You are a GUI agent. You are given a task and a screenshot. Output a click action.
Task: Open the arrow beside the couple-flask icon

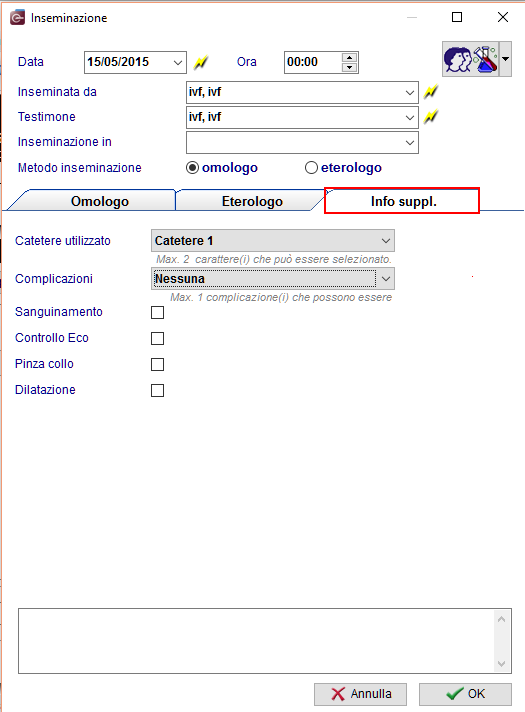click(x=505, y=59)
